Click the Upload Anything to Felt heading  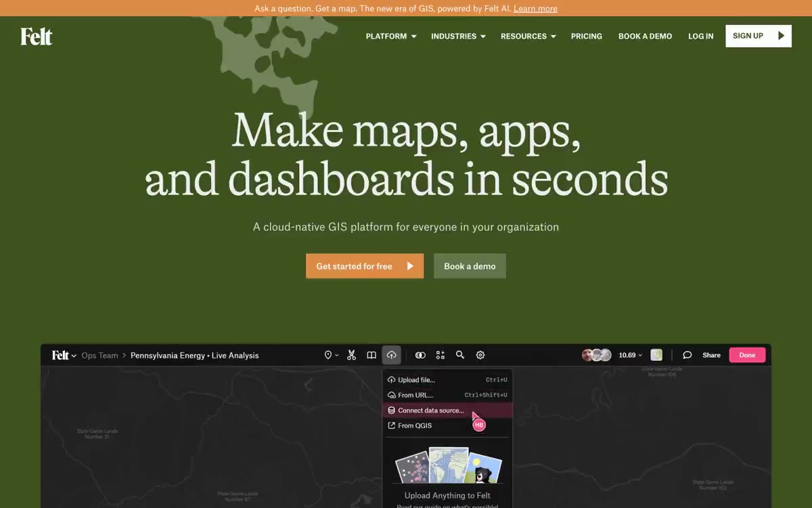(448, 496)
